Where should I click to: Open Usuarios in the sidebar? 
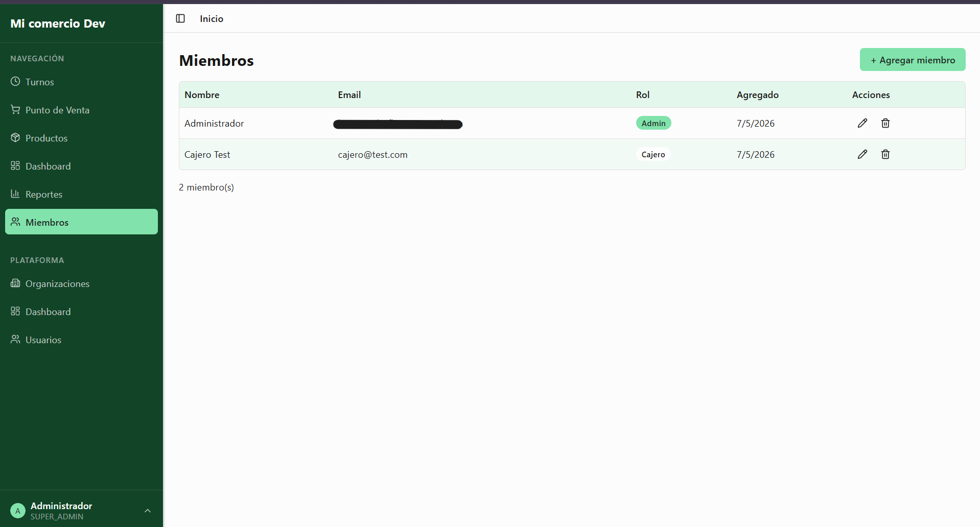pos(81,340)
